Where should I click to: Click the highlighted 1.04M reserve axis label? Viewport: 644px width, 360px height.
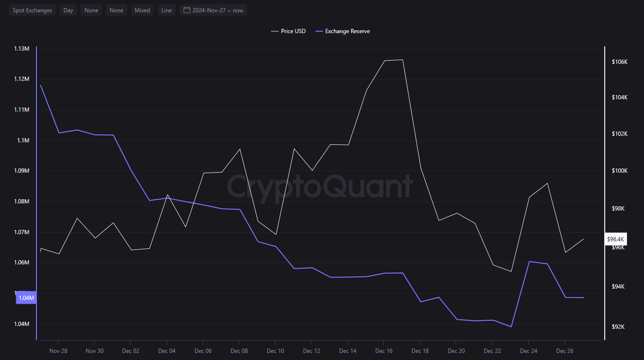[x=26, y=298]
